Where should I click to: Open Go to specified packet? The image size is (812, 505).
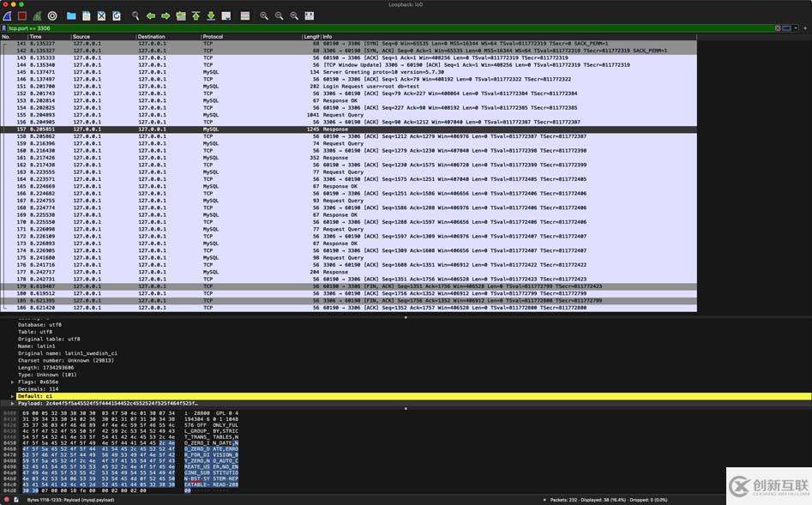pos(181,16)
